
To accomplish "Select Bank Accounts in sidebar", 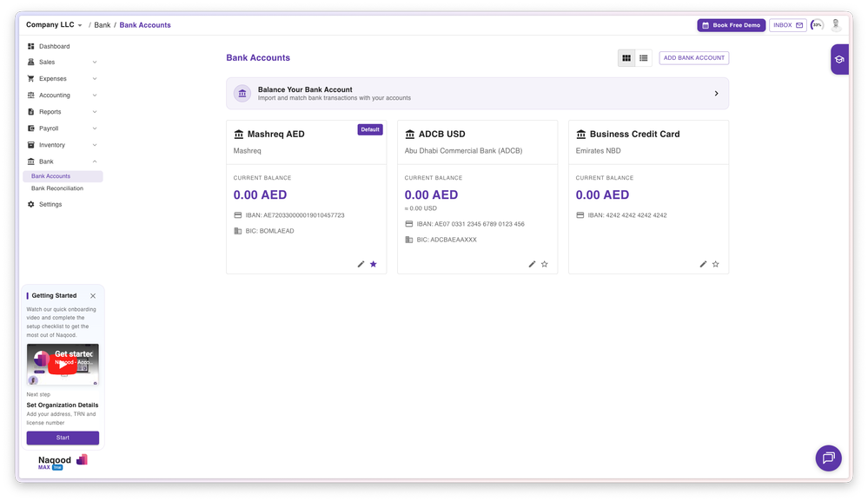I will tap(51, 176).
